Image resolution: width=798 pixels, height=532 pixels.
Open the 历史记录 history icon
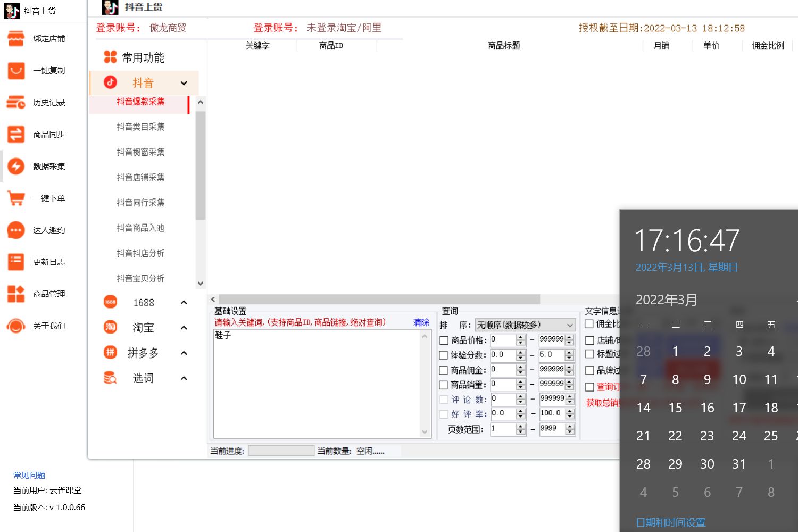pos(16,103)
